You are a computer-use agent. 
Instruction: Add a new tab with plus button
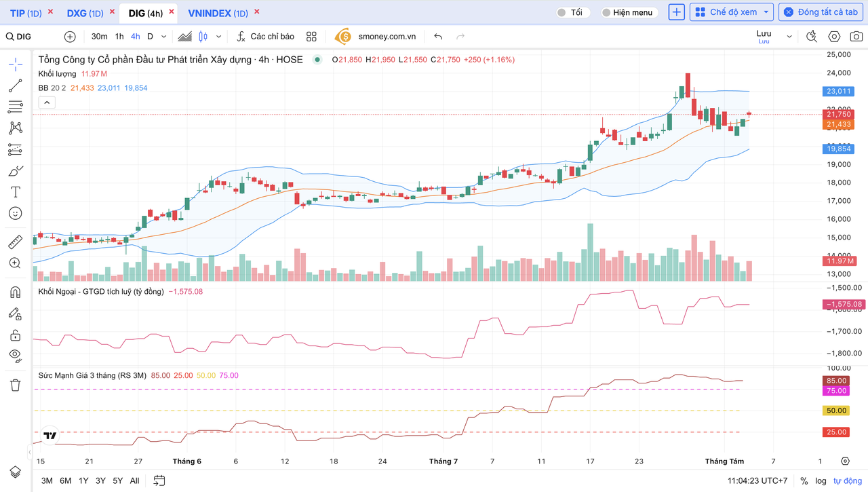pyautogui.click(x=676, y=12)
